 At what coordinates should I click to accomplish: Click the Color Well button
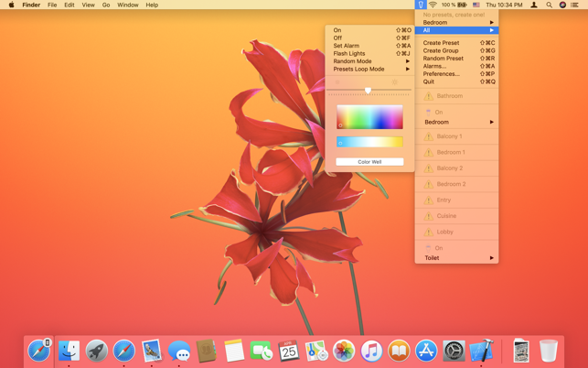369,162
